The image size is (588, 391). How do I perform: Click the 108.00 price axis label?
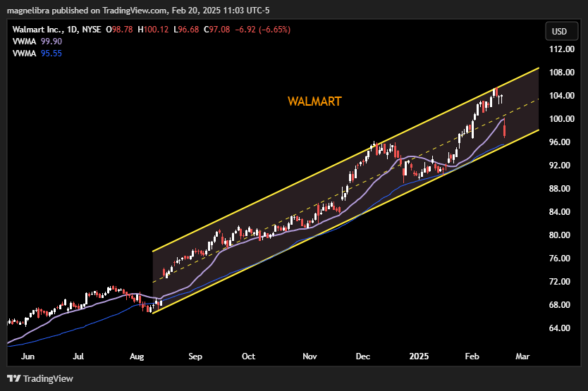pos(561,73)
